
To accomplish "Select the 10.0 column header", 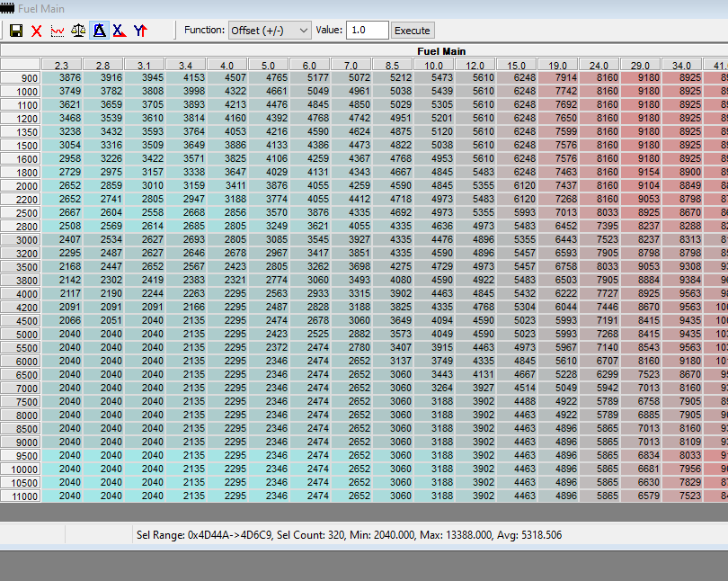I will point(434,65).
